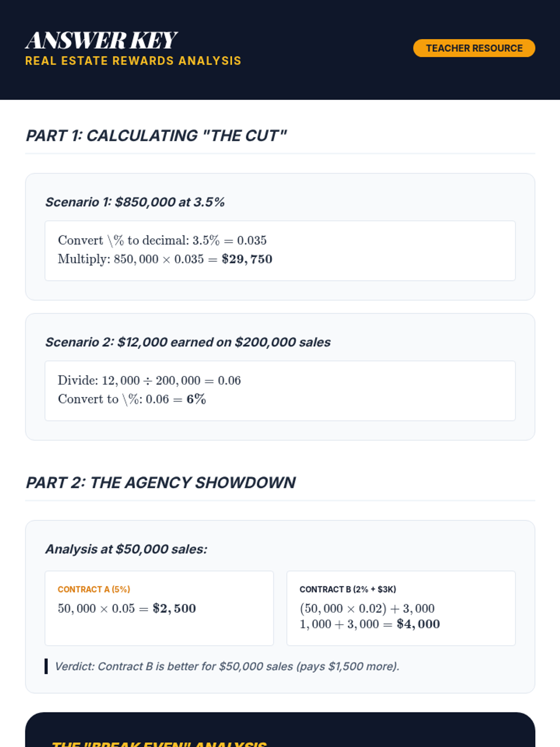Click the (50,000 × 0.02) + 3,000 equation
560x747 pixels.
point(367,608)
